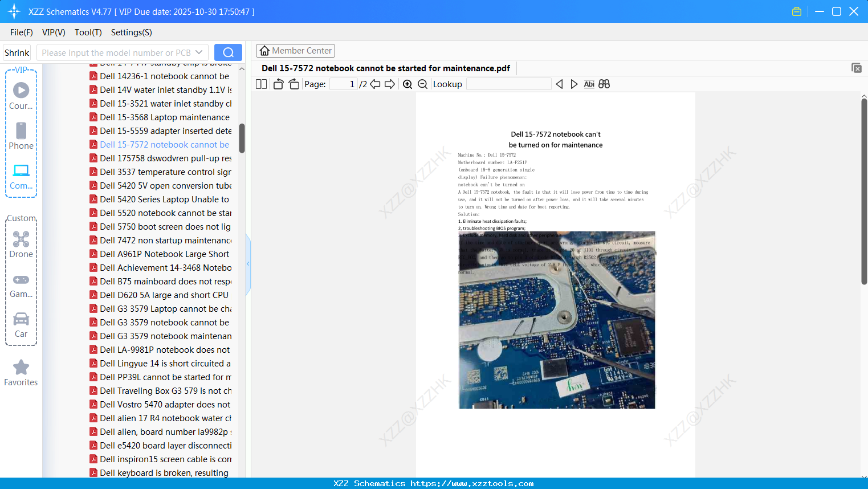This screenshot has width=868, height=489.
Task: Open the Settings(S) menu
Action: coord(132,32)
